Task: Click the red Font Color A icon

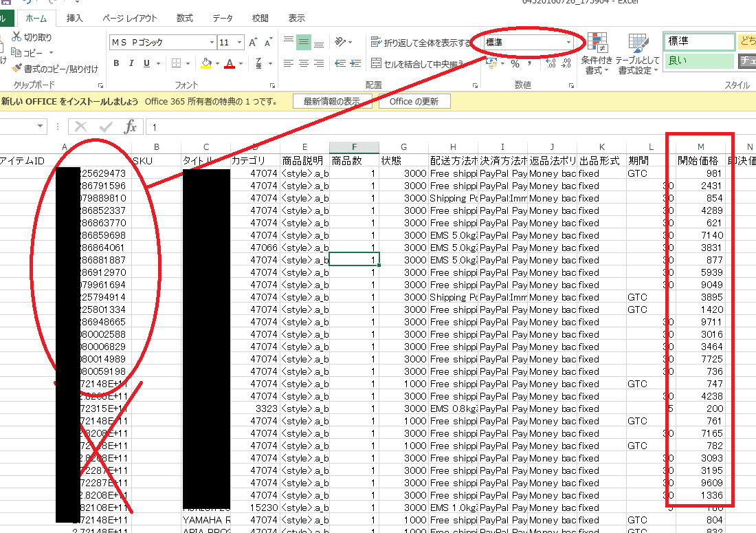Action: click(x=230, y=63)
